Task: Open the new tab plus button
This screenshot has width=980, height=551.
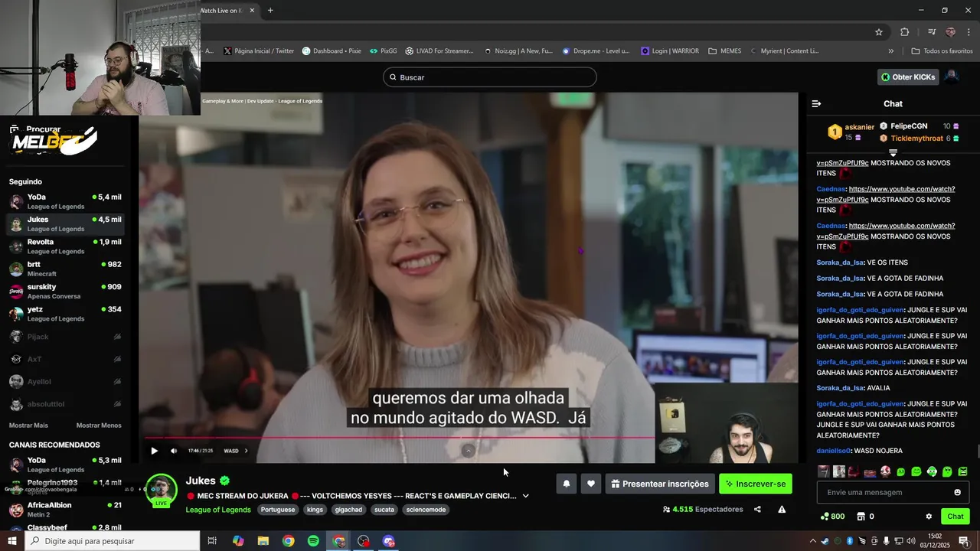Action: (x=270, y=11)
